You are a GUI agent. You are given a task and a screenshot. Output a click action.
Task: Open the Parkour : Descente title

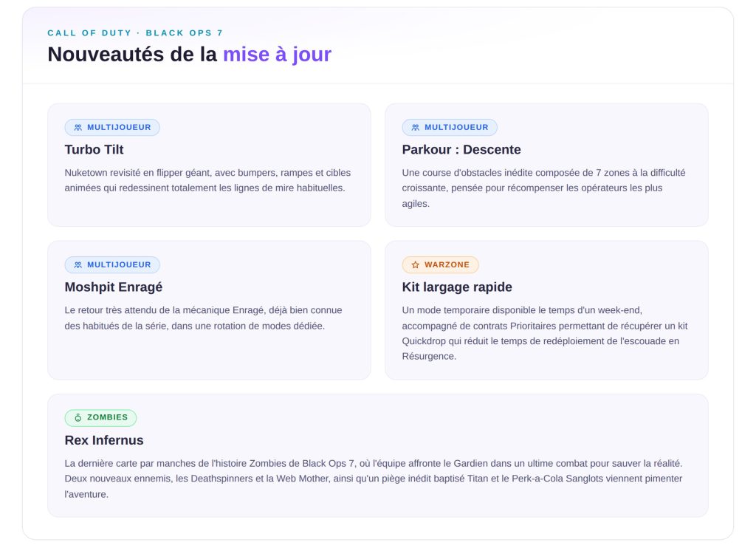[461, 149]
